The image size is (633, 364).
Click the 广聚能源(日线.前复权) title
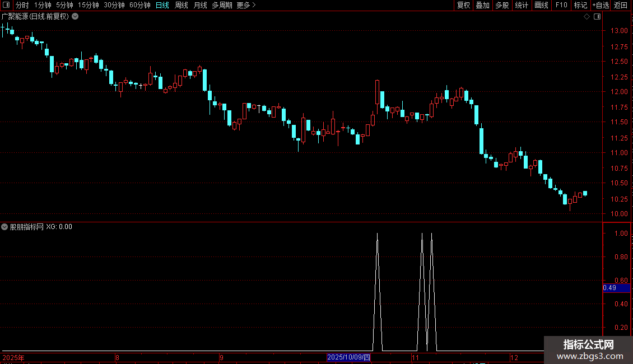(35, 17)
